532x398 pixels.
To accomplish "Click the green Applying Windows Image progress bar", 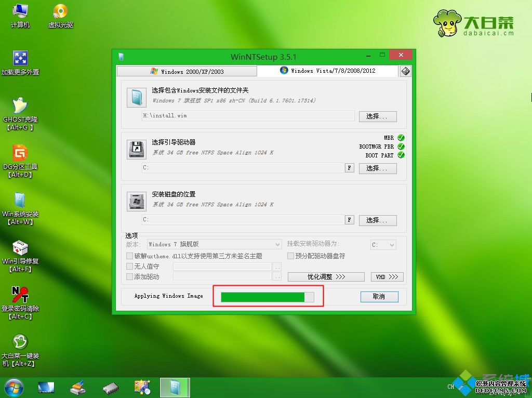I will click(268, 297).
